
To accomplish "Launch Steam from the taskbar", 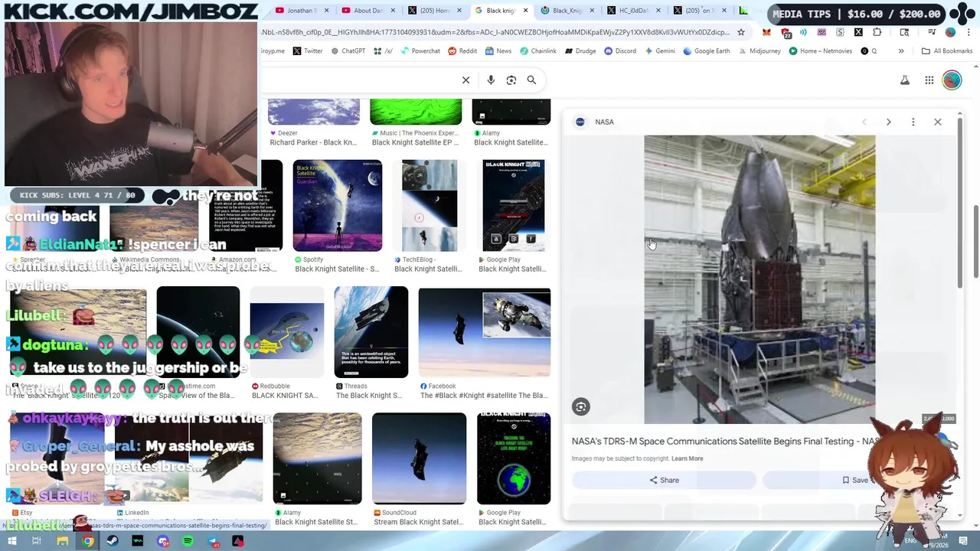I will click(x=113, y=541).
